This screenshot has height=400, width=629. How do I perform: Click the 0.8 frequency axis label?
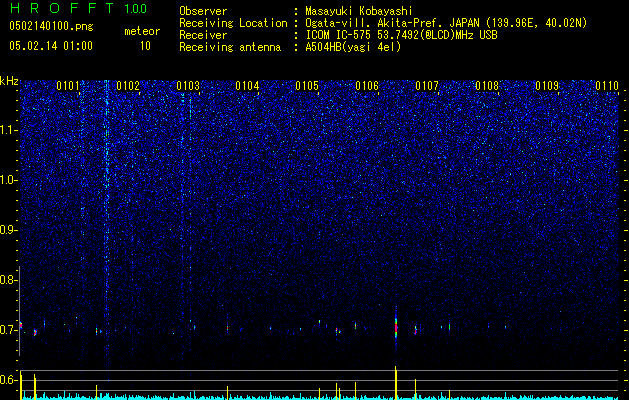click(x=8, y=280)
